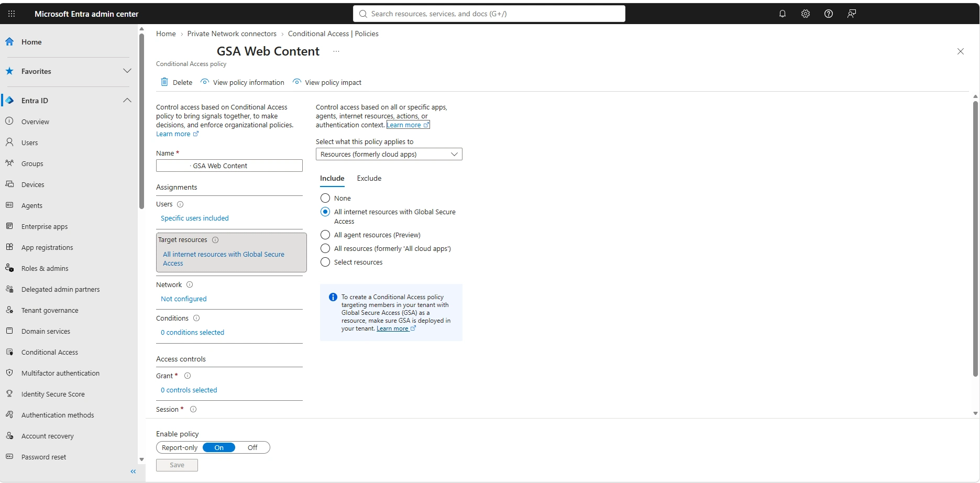
Task: Collapse the sidebar with double chevron
Action: click(x=133, y=471)
